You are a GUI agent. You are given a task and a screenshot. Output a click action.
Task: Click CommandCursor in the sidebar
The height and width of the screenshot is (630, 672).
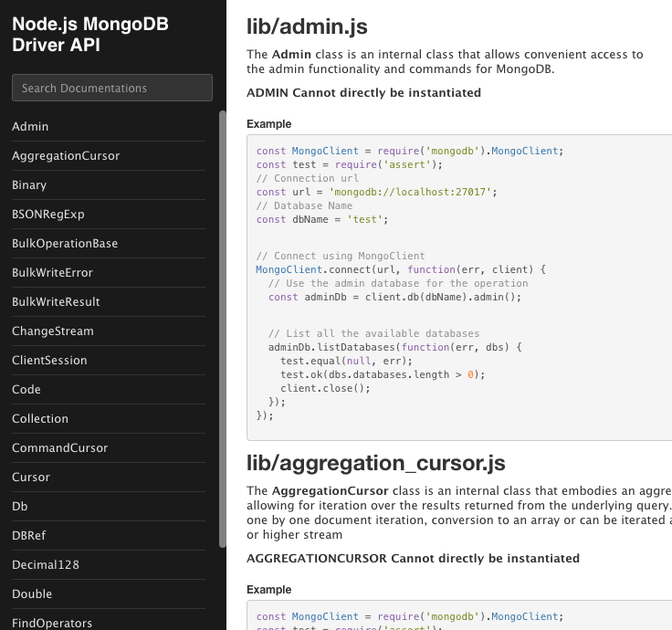coord(59,448)
